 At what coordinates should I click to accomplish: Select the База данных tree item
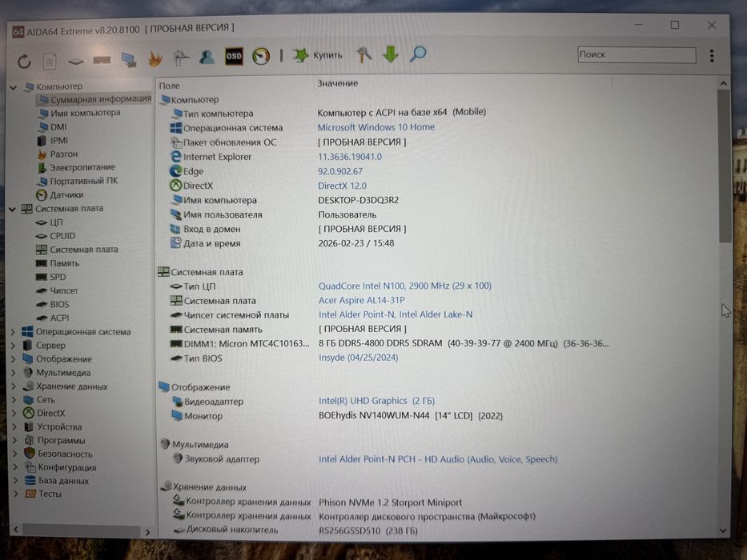point(57,481)
